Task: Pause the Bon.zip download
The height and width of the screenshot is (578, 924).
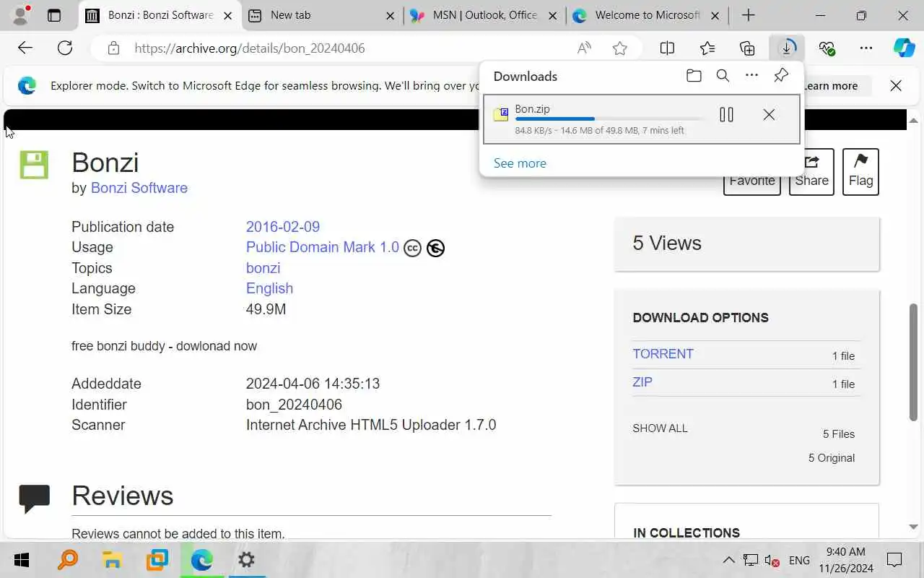Action: pos(726,115)
